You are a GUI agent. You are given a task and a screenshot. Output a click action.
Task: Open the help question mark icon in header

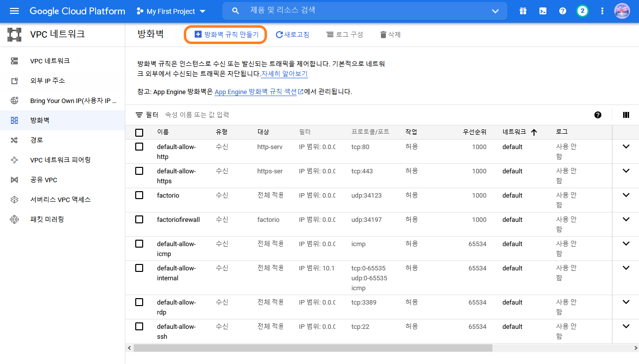(x=563, y=11)
